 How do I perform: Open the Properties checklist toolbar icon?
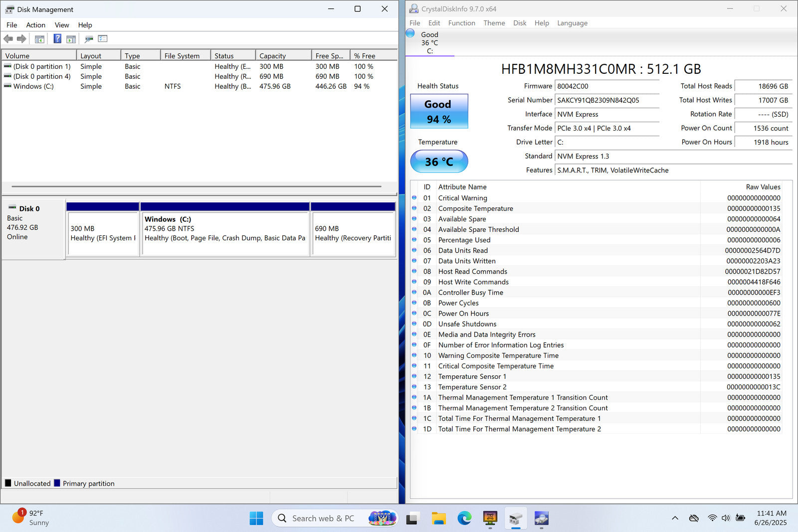point(103,39)
